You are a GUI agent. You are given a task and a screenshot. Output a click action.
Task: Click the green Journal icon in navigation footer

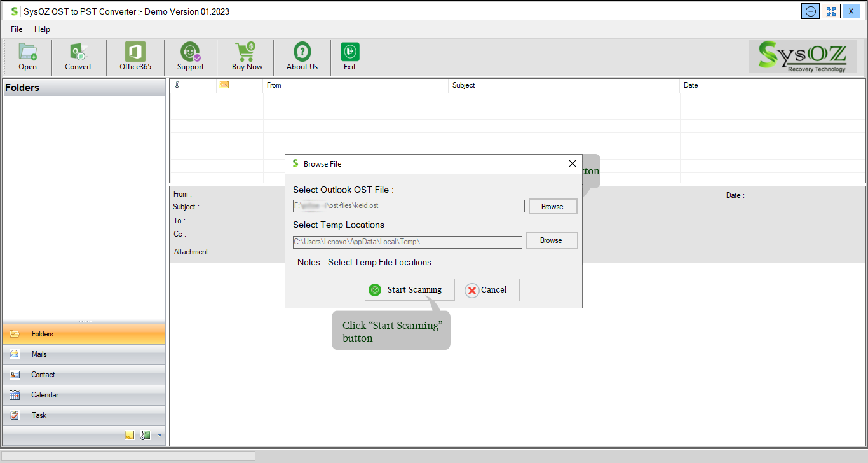(x=146, y=436)
